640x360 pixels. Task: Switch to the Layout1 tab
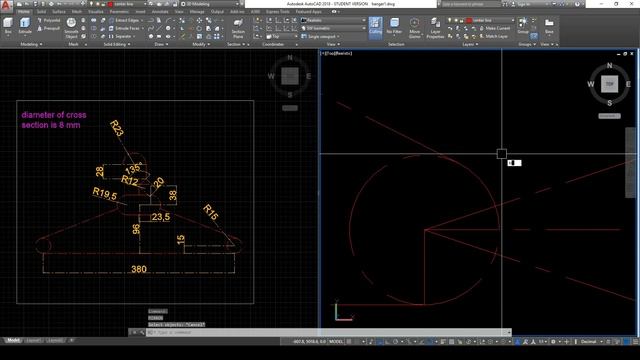[x=34, y=340]
